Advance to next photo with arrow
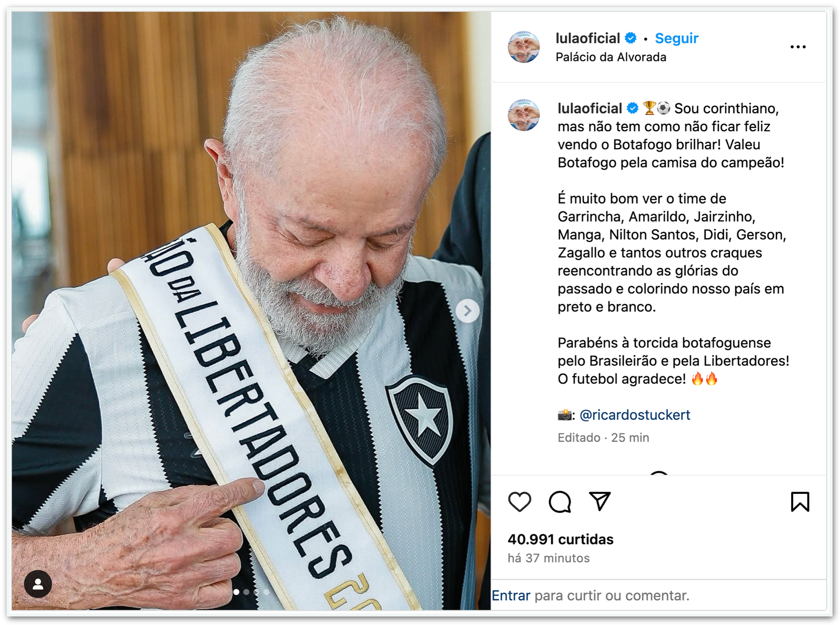Screen dimensions: 840x625 click(x=467, y=311)
